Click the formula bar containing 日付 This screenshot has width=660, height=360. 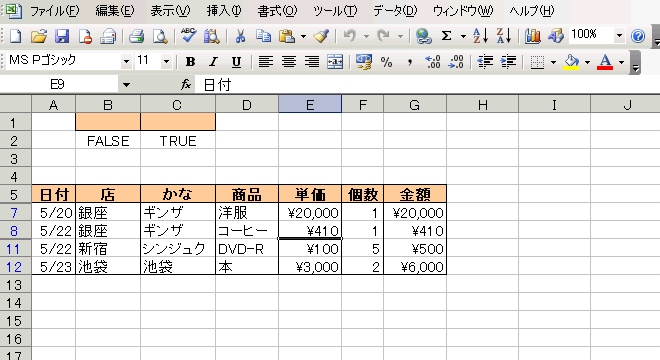427,85
